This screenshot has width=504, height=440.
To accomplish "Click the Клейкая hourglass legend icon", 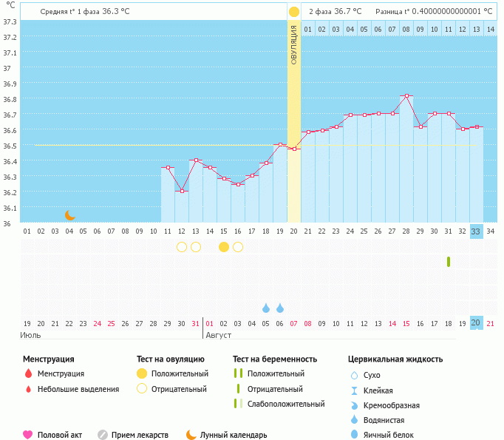I will point(354,390).
